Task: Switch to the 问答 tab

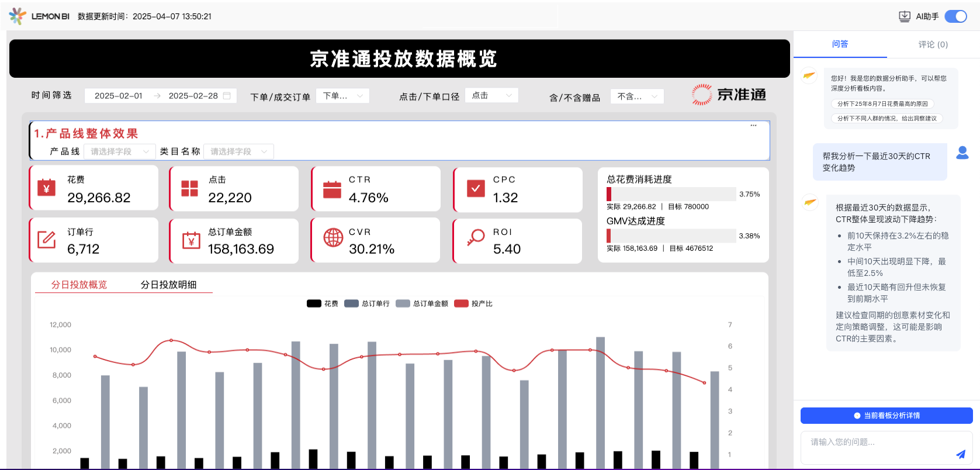Action: point(840,44)
